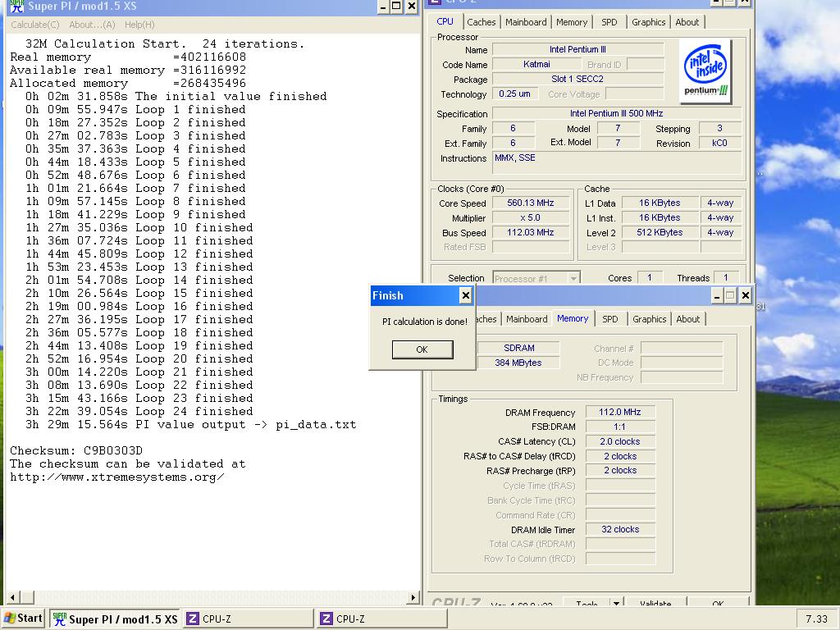Click the Intel Inside Pentium III logo
Screen dimensions: 840x630
(705, 71)
